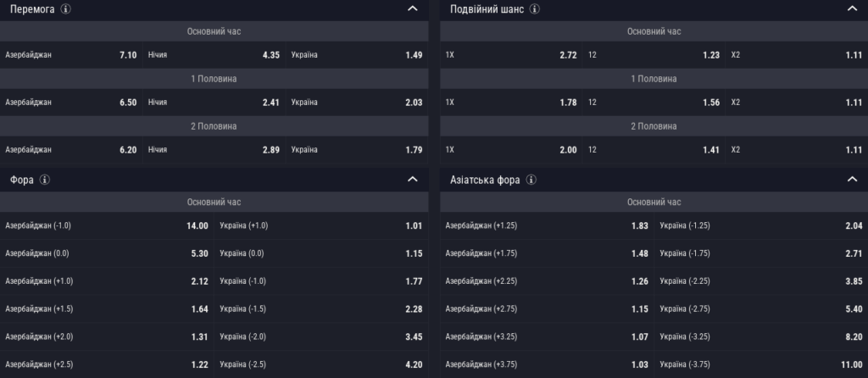Screen dimensions: 868x378
Task: Bet on Азербайджан full-time win at 7.10
Action: click(71, 54)
